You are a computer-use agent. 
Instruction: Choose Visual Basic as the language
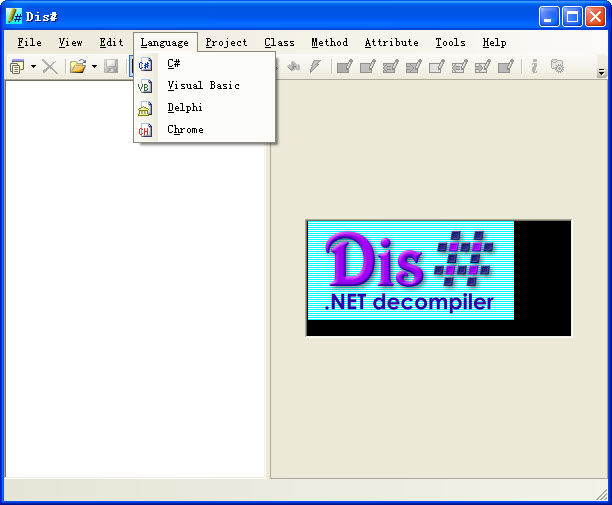(203, 86)
